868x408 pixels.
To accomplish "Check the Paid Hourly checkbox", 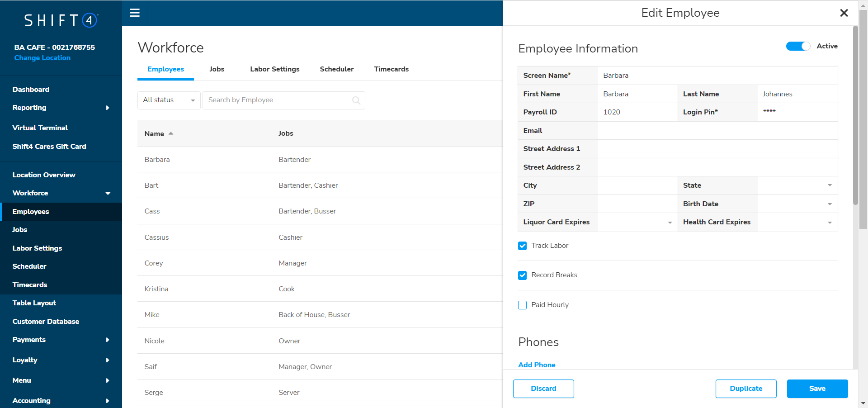I will pyautogui.click(x=523, y=305).
